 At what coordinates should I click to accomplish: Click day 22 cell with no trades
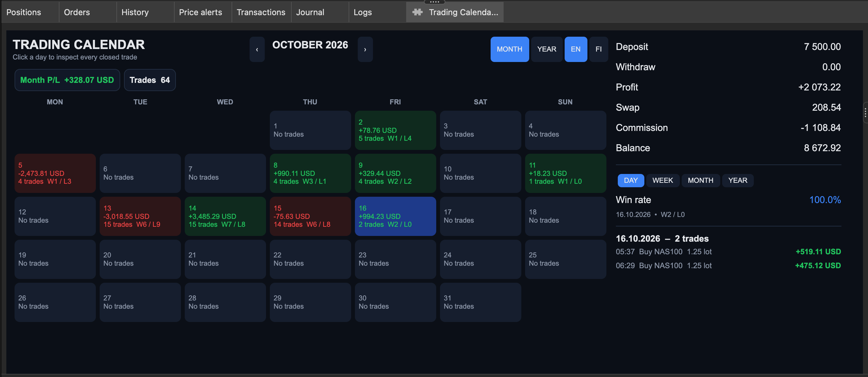310,259
